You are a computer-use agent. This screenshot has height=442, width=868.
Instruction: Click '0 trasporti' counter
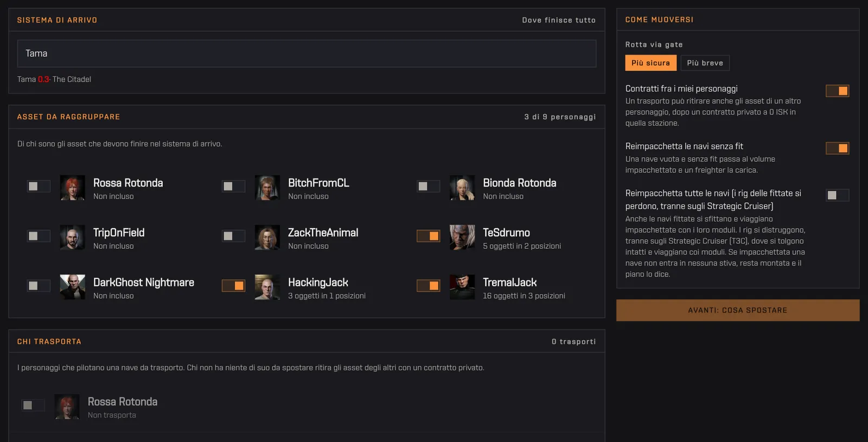click(573, 342)
